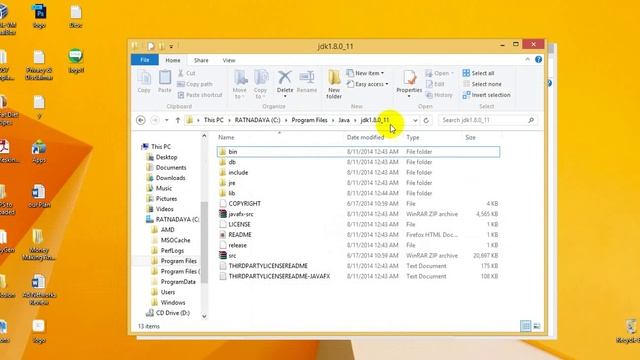The width and height of the screenshot is (640, 360).
Task: Open the Easy access dropdown
Action: pyautogui.click(x=367, y=84)
